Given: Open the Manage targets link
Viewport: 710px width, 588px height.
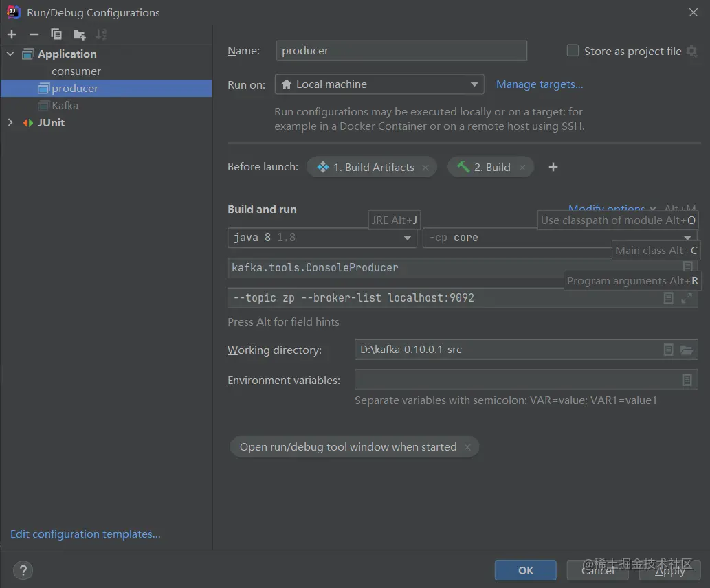Looking at the screenshot, I should (x=540, y=84).
